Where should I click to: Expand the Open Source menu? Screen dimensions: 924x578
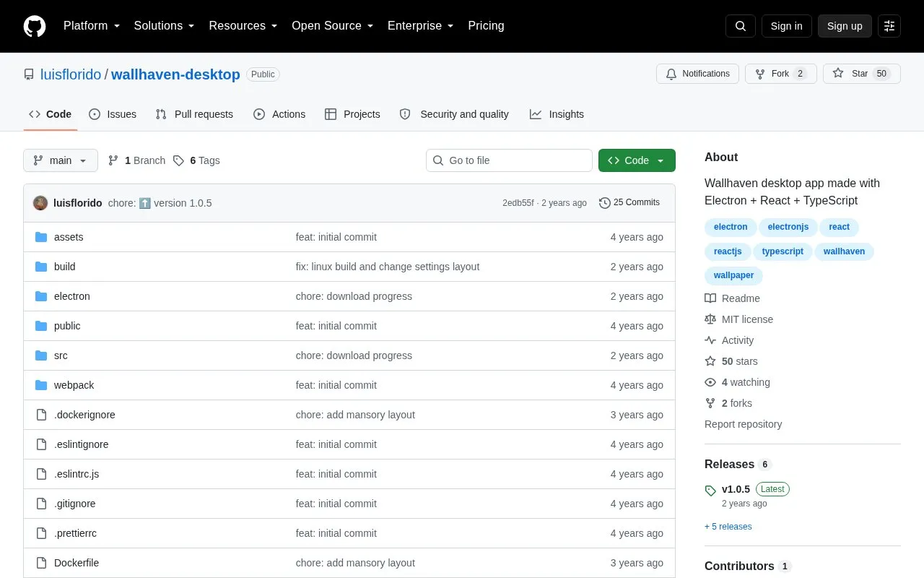(x=333, y=26)
